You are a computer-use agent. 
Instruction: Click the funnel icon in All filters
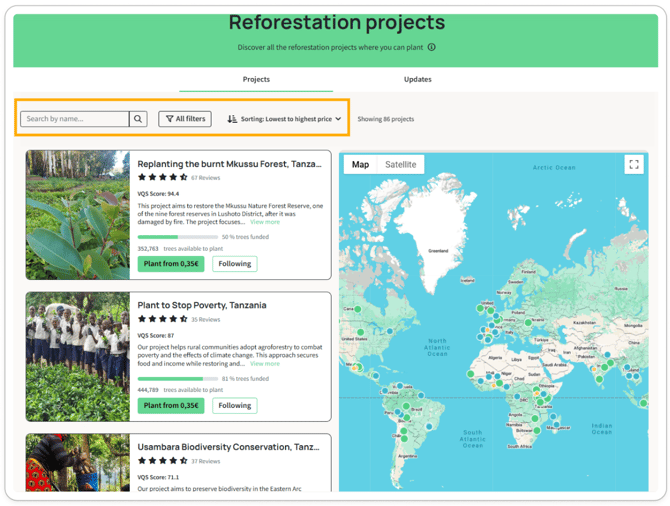(x=170, y=119)
